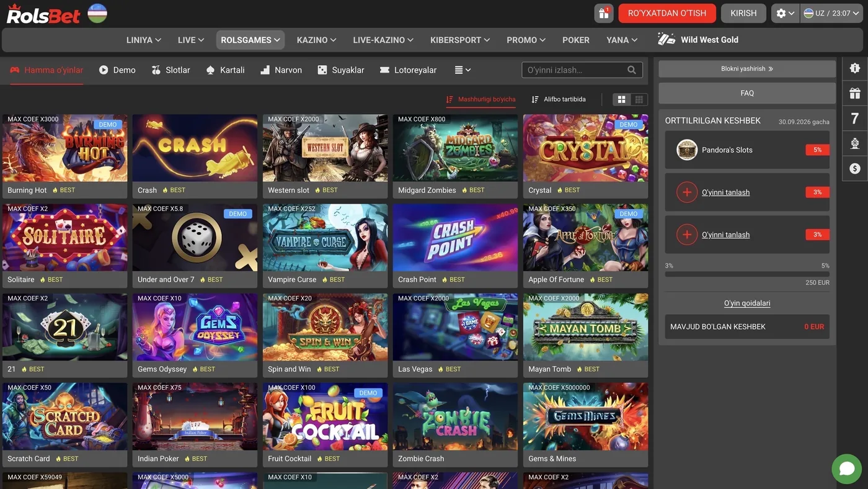Expand the YANA menu
868x489 pixels.
click(622, 40)
